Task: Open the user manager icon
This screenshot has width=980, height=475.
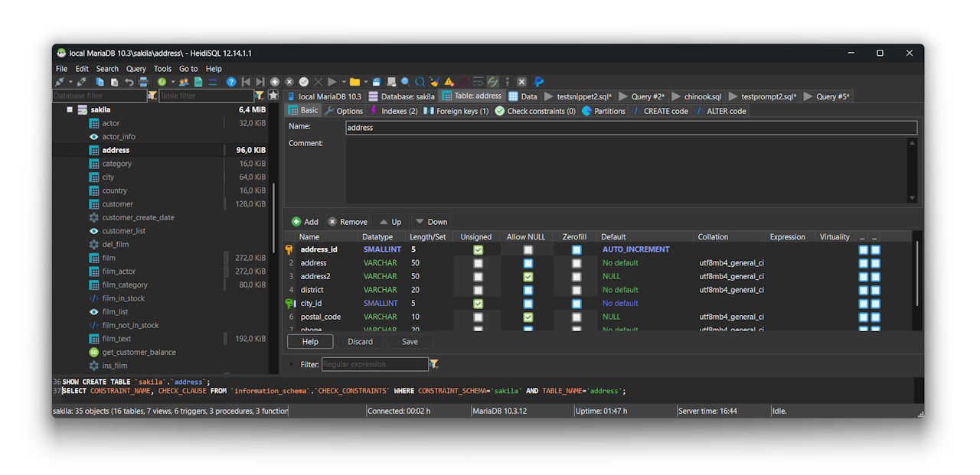Action: pos(184,82)
